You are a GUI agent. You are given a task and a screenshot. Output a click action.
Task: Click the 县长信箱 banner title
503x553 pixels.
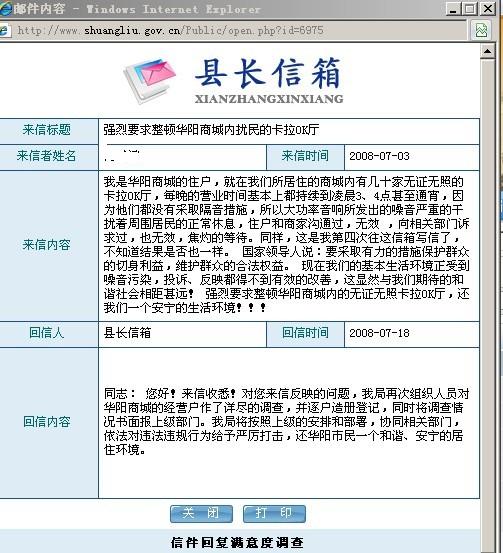(x=268, y=73)
